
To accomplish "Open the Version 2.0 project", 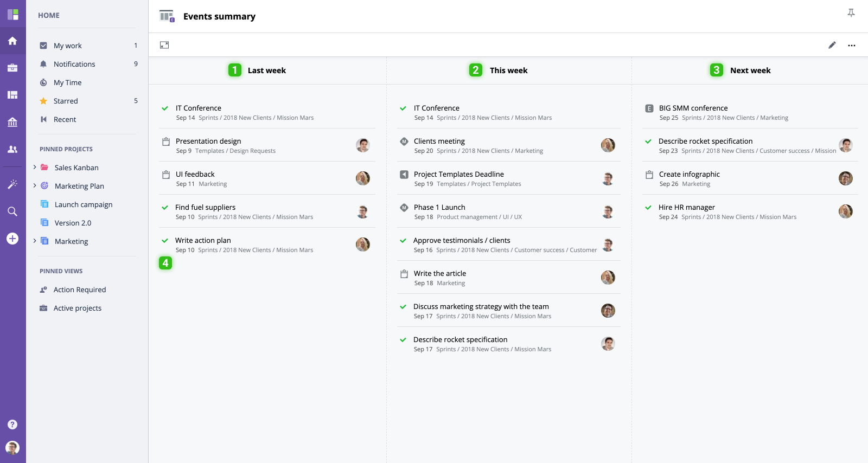I will point(73,223).
